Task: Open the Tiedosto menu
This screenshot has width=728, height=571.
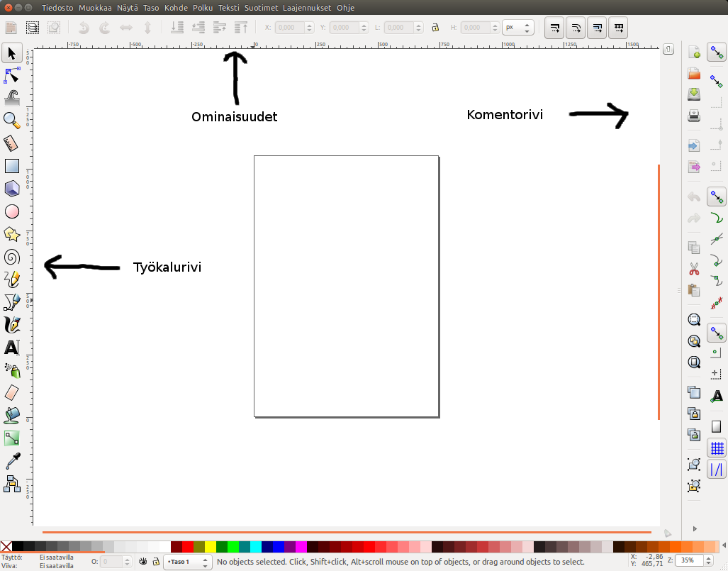Action: tap(57, 8)
